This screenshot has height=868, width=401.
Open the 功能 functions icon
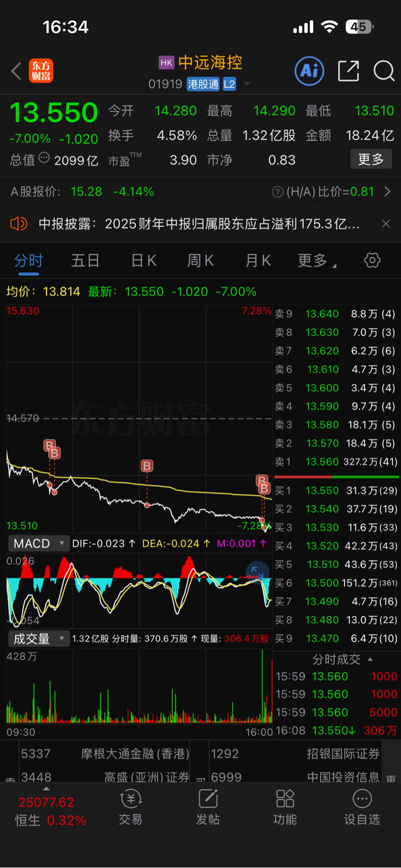tap(285, 807)
